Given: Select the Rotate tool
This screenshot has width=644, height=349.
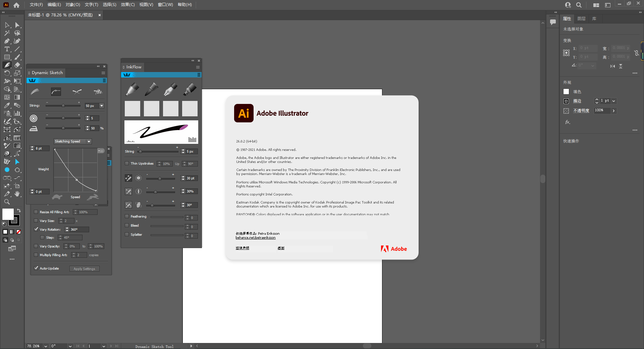Looking at the screenshot, I should click(x=7, y=73).
